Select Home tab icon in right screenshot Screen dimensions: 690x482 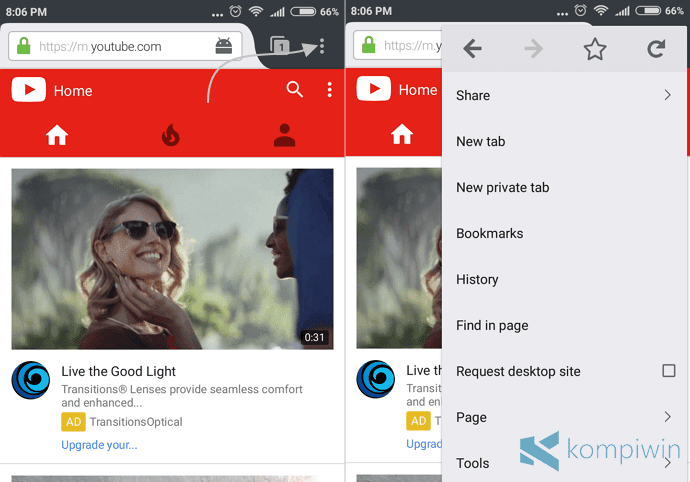[x=402, y=134]
